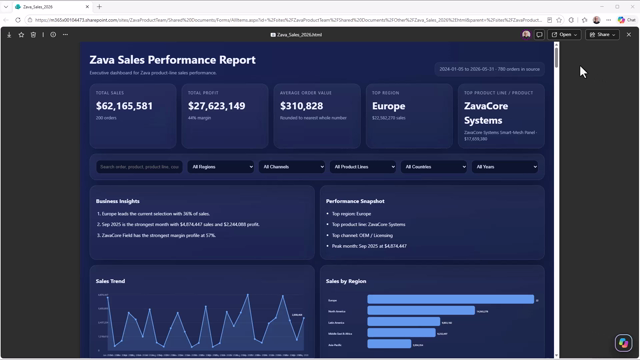Open the comments icon next to the Open button
This screenshot has height=360, width=640.
pos(539,35)
